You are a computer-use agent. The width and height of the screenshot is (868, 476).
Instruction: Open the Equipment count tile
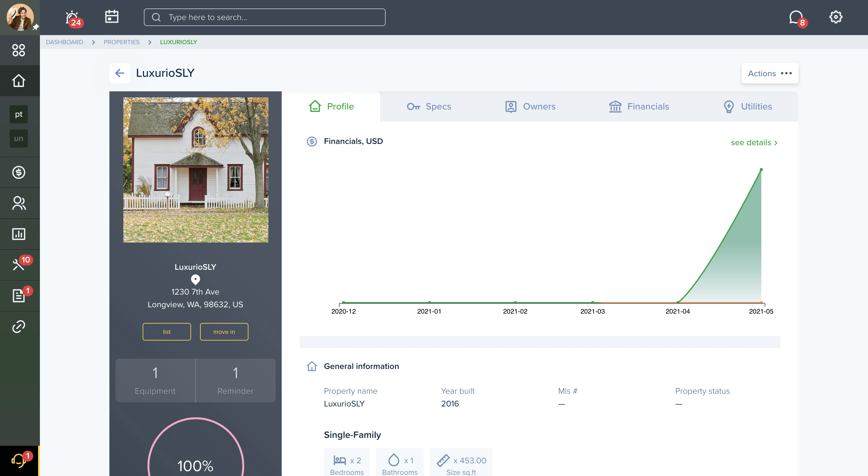pyautogui.click(x=155, y=380)
